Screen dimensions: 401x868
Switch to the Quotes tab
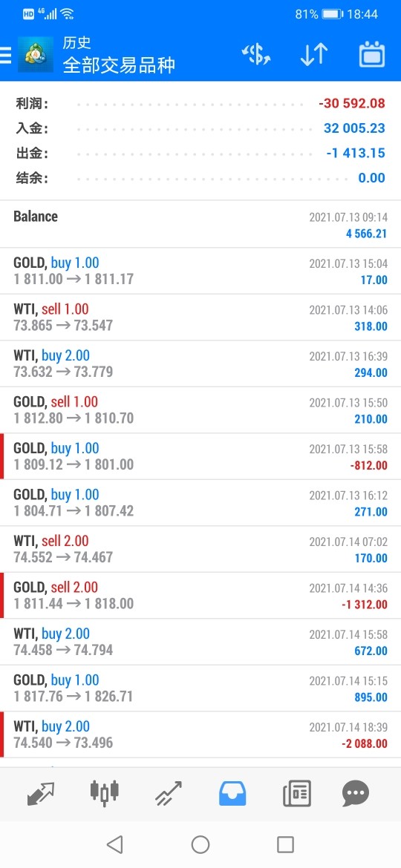pos(41,794)
